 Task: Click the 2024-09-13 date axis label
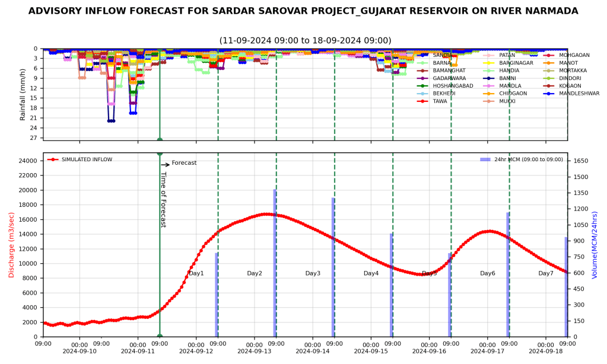(x=254, y=351)
